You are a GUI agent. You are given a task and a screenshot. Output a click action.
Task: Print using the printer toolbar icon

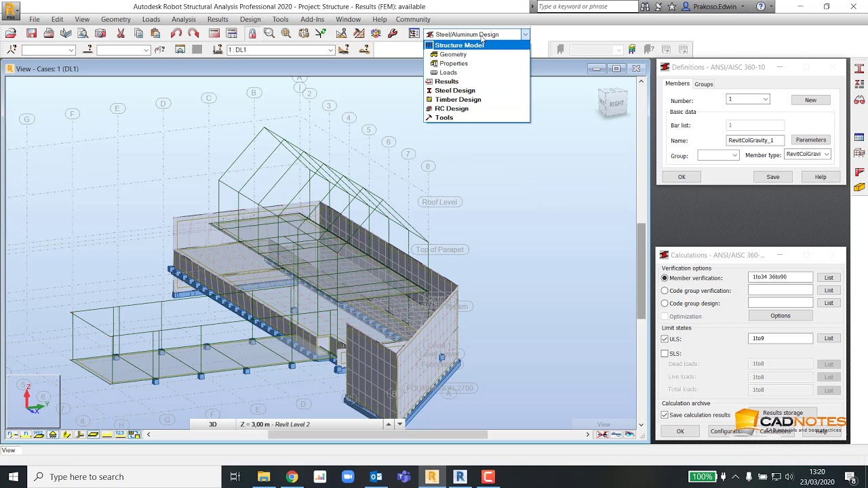click(x=49, y=33)
